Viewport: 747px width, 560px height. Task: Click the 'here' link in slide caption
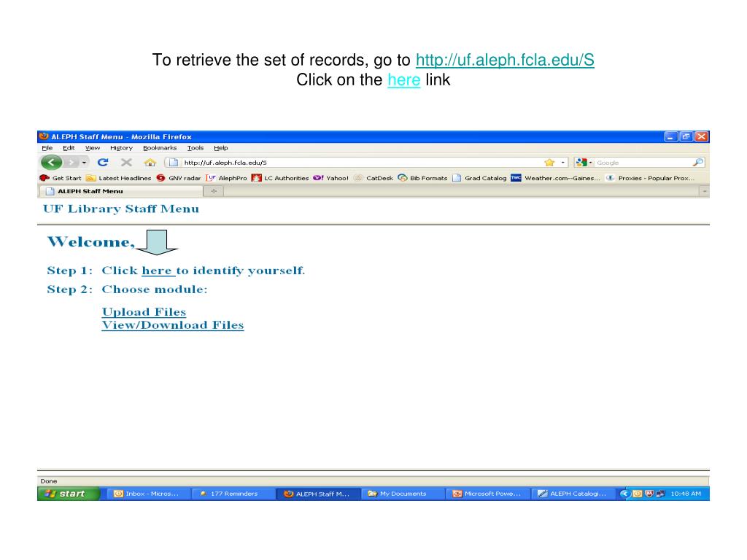[404, 80]
